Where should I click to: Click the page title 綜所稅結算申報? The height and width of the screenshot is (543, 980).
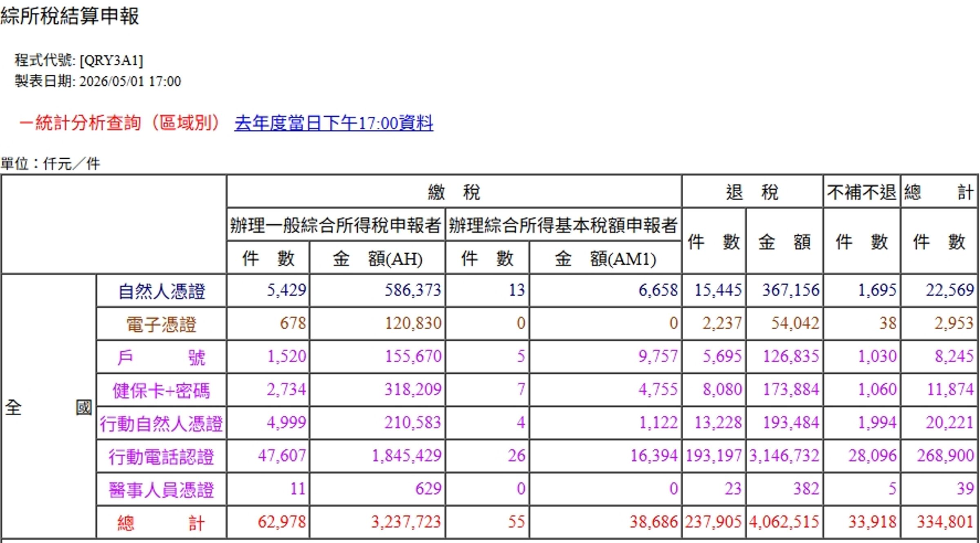pos(70,17)
